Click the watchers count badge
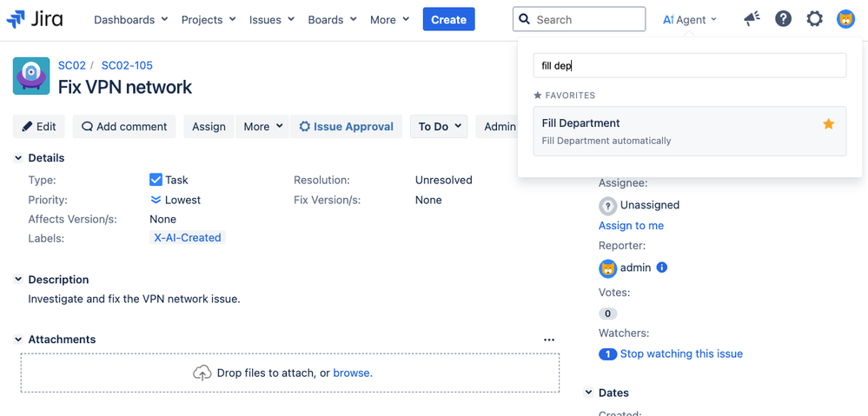Viewport: 868px width, 416px height. [608, 354]
